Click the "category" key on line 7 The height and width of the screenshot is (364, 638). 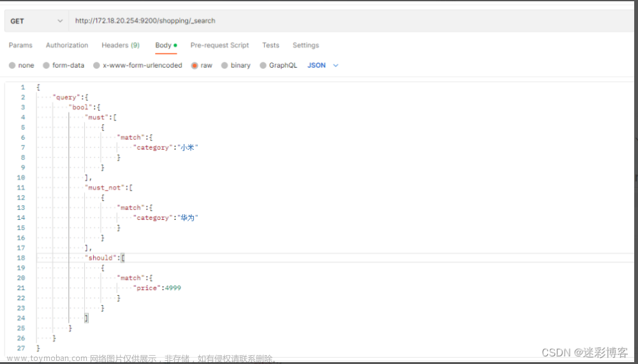153,148
